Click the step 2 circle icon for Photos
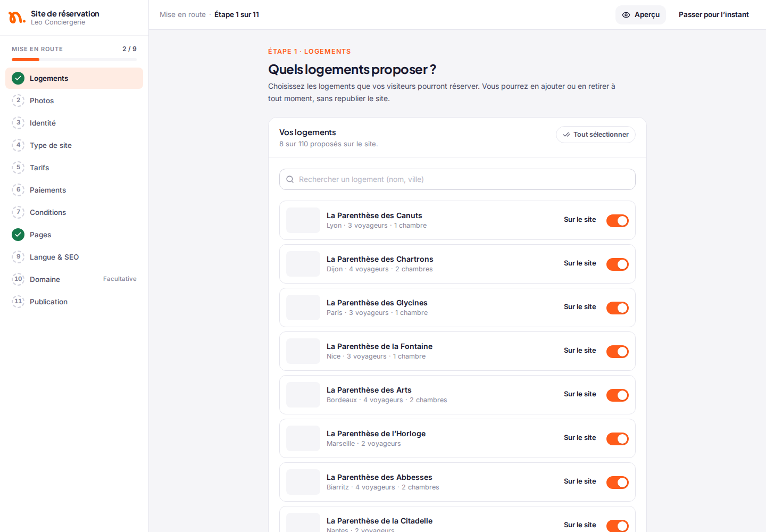The image size is (766, 532). click(18, 101)
